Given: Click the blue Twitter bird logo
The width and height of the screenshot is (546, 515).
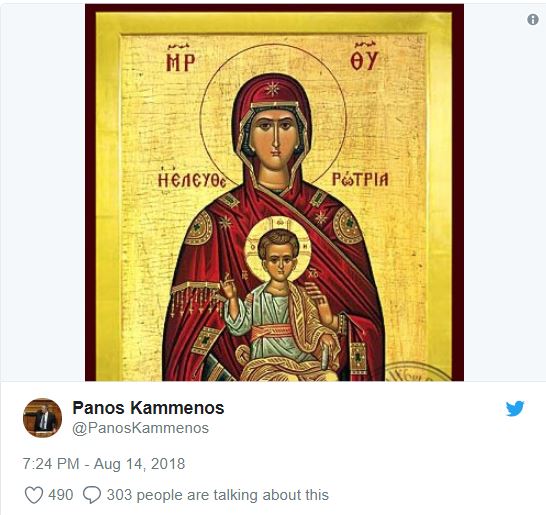Looking at the screenshot, I should tap(515, 408).
